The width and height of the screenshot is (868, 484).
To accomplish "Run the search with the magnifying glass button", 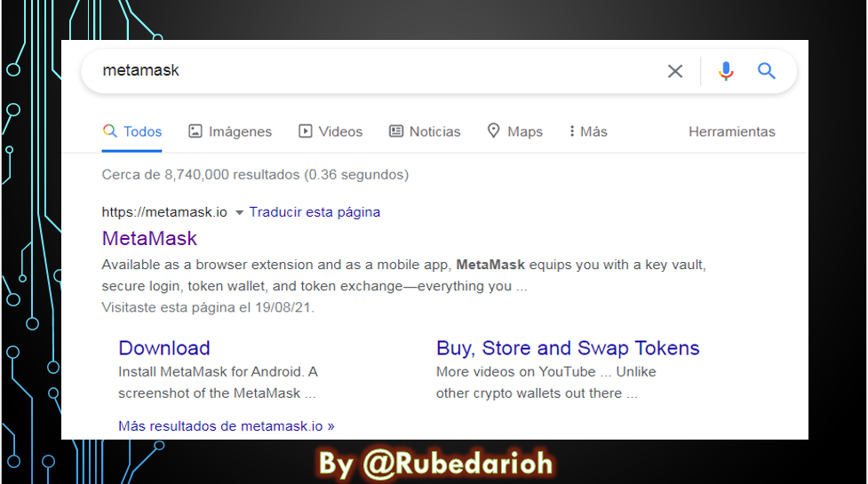I will point(767,71).
